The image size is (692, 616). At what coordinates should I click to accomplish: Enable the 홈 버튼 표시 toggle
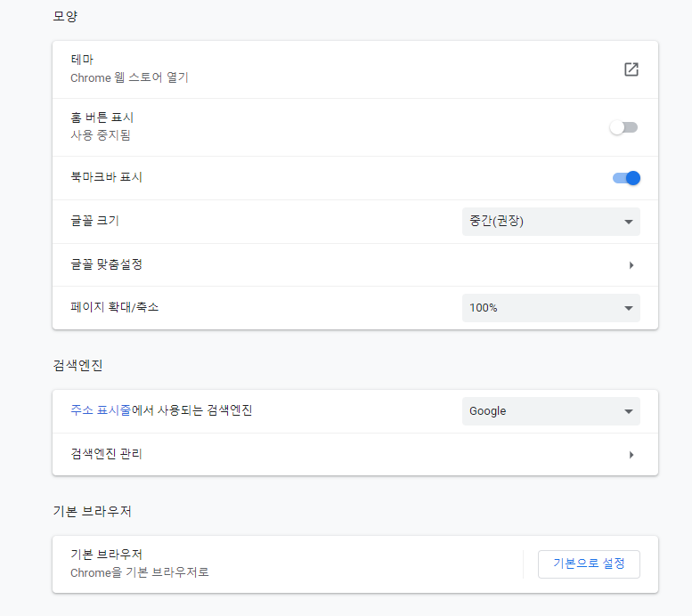tap(623, 127)
